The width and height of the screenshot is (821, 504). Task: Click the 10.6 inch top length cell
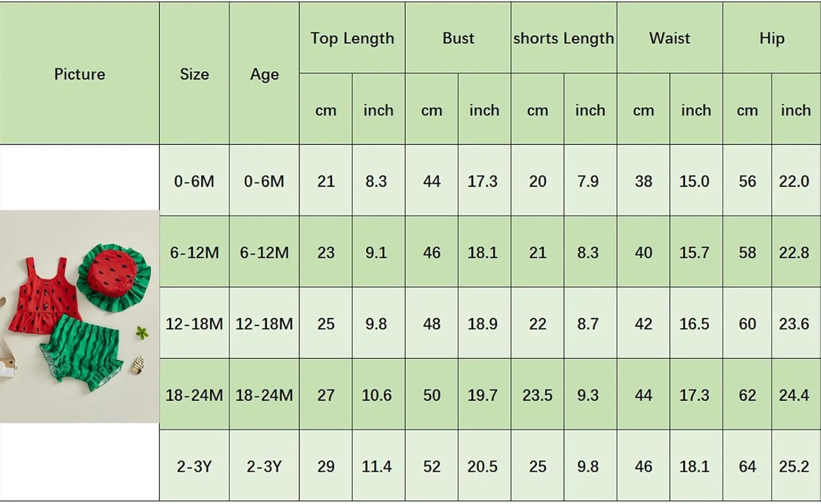pyautogui.click(x=377, y=395)
